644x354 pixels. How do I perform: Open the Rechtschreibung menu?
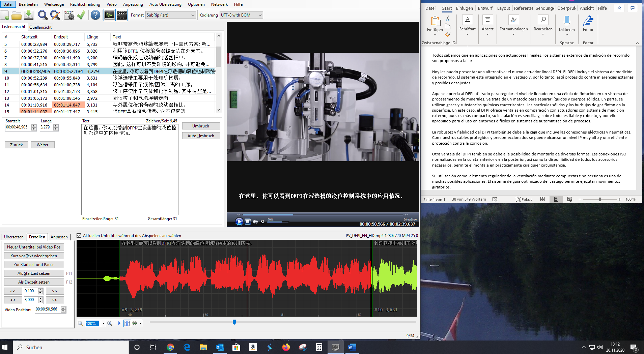tap(85, 4)
